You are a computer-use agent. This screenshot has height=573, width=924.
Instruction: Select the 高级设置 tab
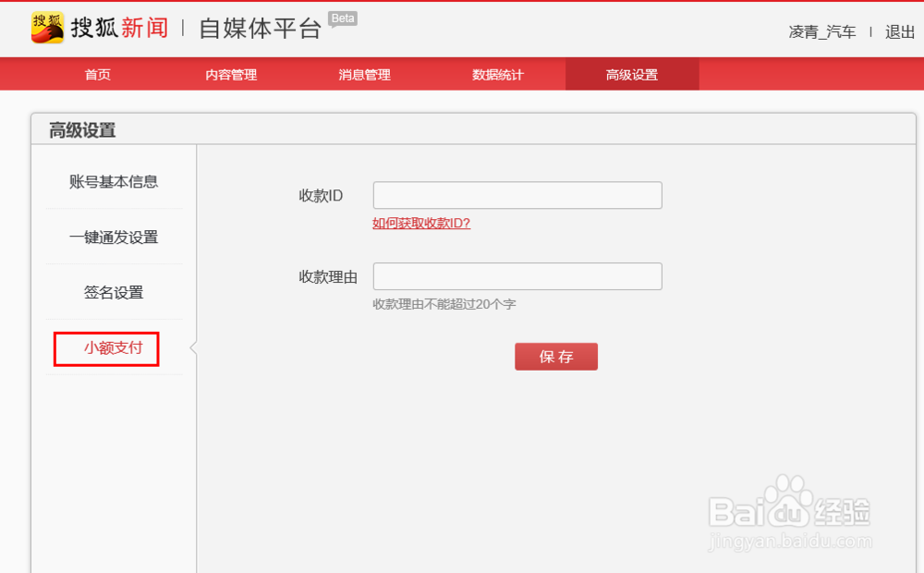(632, 74)
